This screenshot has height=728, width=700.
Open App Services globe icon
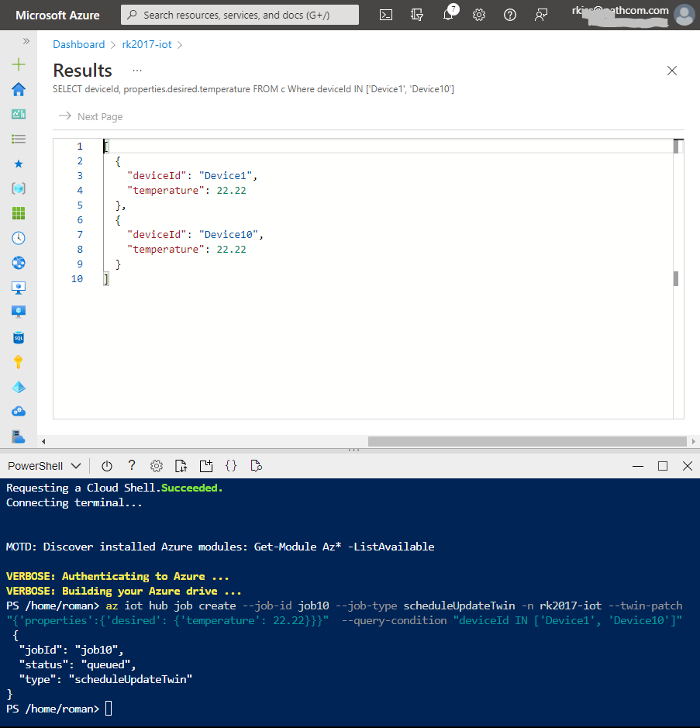(19, 263)
